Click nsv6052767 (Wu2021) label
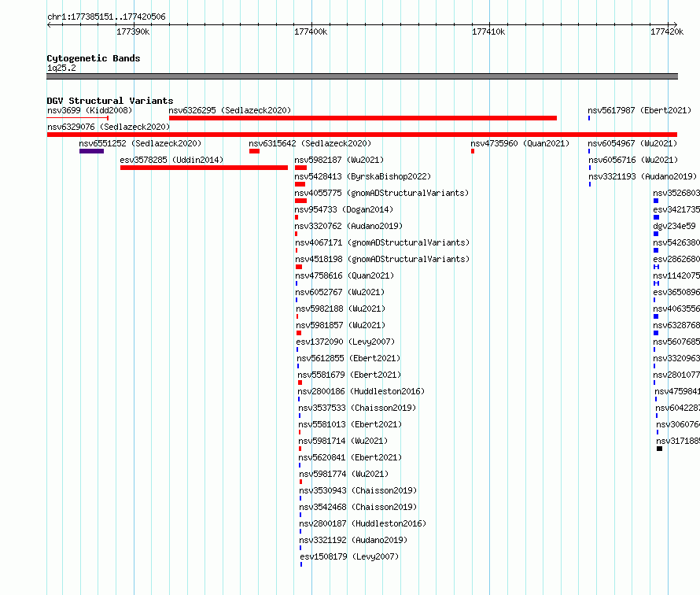700x595 pixels. click(x=340, y=292)
